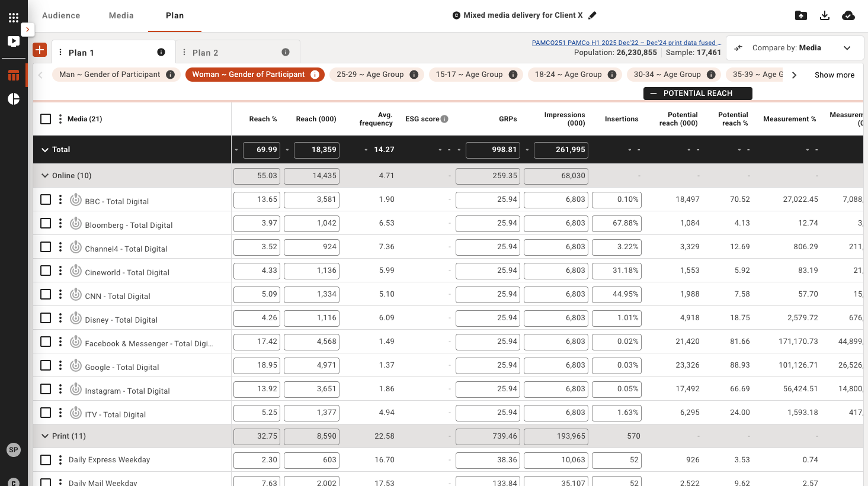Show Plan 1 info icon

[x=161, y=52]
